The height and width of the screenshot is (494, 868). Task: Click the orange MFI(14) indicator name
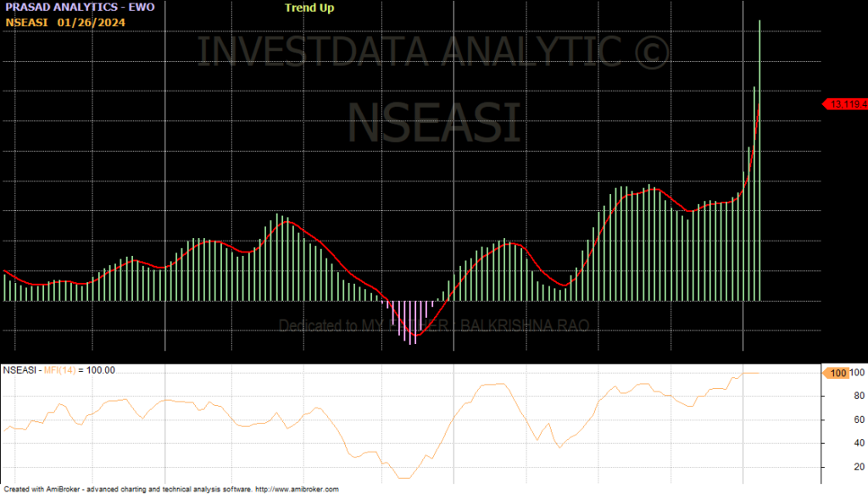[x=64, y=370]
